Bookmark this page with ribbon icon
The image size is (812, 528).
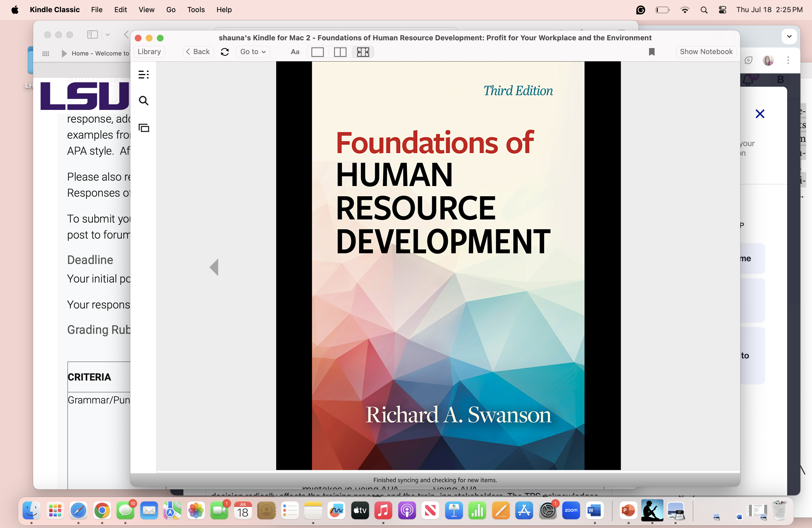click(x=651, y=52)
